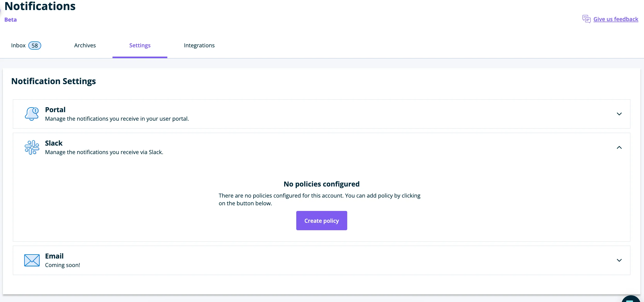Click the Give us feedback link
Viewport: 644px width, 302px height.
(x=616, y=19)
